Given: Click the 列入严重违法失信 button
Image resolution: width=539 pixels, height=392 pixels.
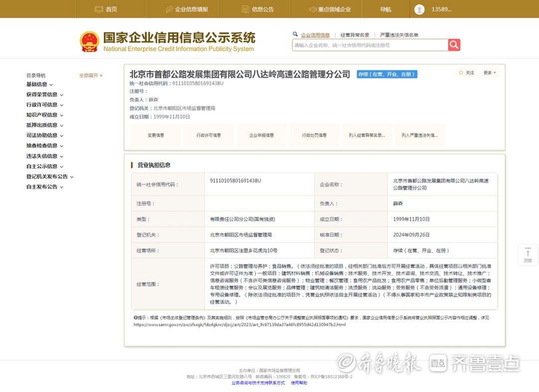Looking at the screenshot, I should click(x=420, y=135).
